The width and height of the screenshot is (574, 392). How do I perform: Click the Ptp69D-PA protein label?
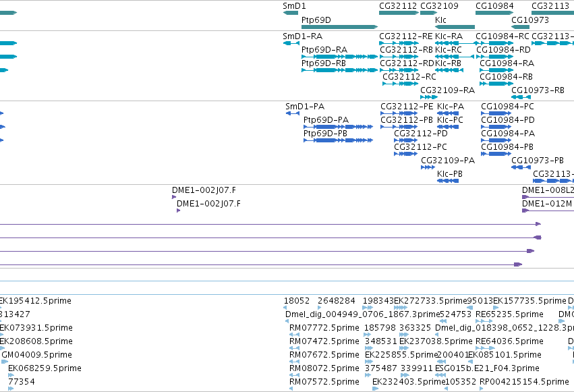(x=326, y=120)
